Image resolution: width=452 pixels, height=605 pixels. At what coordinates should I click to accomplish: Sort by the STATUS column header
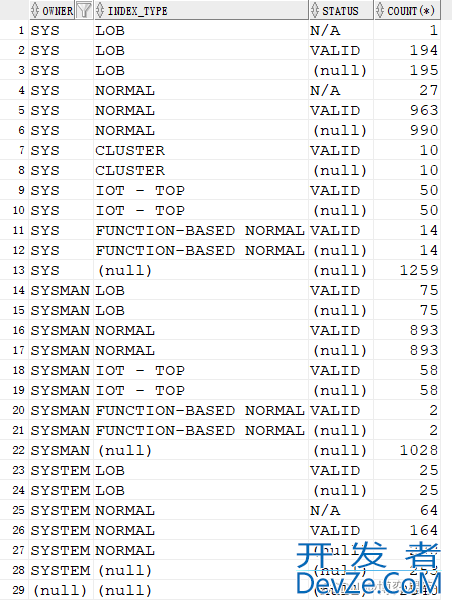tap(341, 10)
